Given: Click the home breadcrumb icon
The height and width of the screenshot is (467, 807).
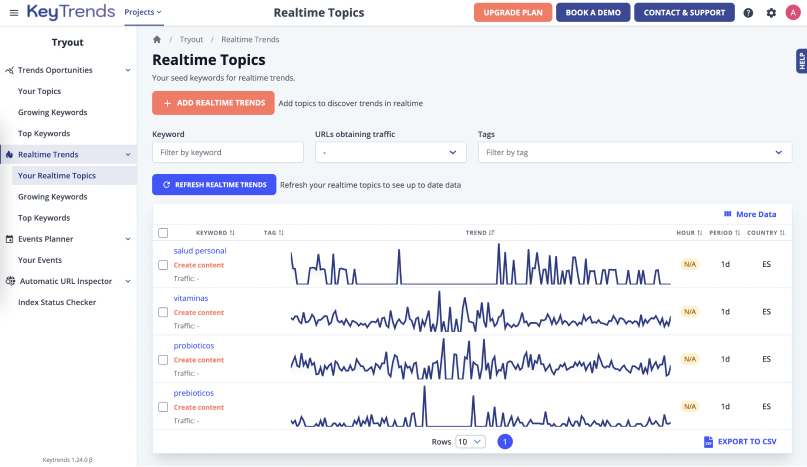Looking at the screenshot, I should coord(157,39).
